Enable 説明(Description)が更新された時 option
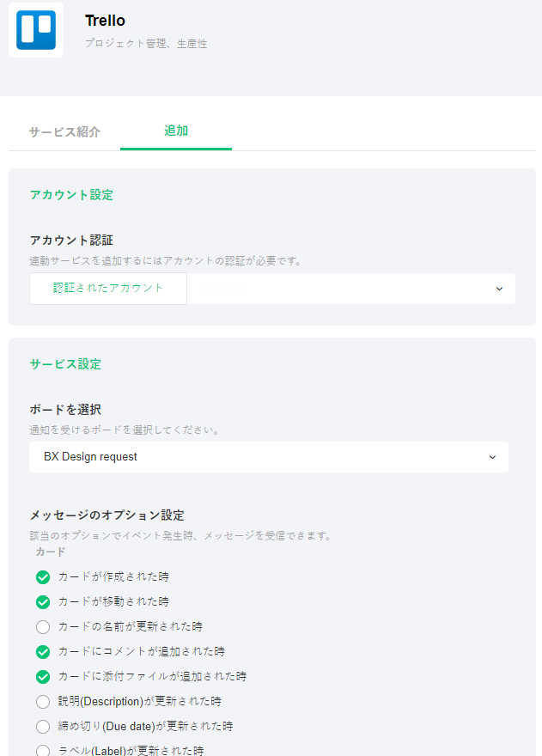542x756 pixels. [x=43, y=702]
